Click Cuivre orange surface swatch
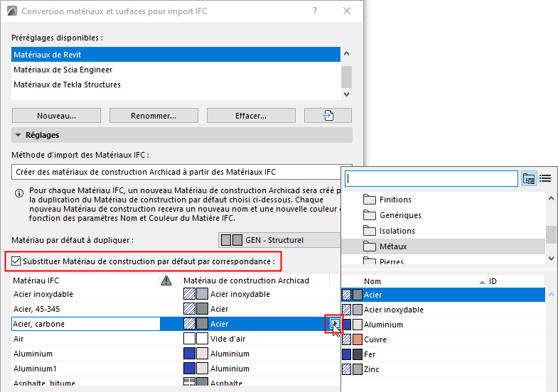Image resolution: width=558 pixels, height=392 pixels. [358, 339]
